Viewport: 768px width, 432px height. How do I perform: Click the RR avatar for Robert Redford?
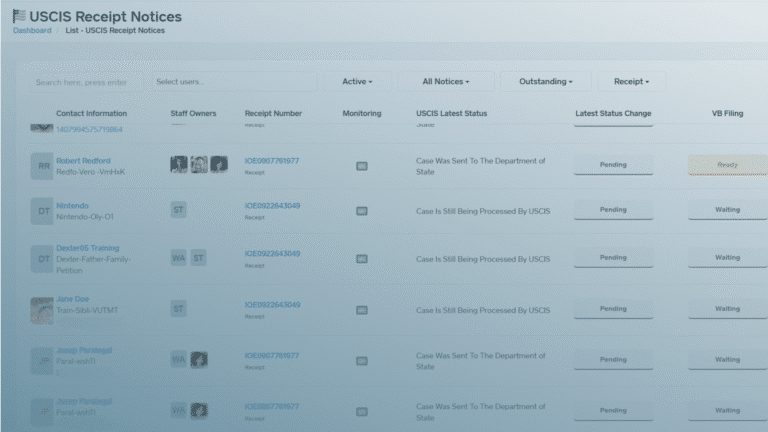[42, 166]
